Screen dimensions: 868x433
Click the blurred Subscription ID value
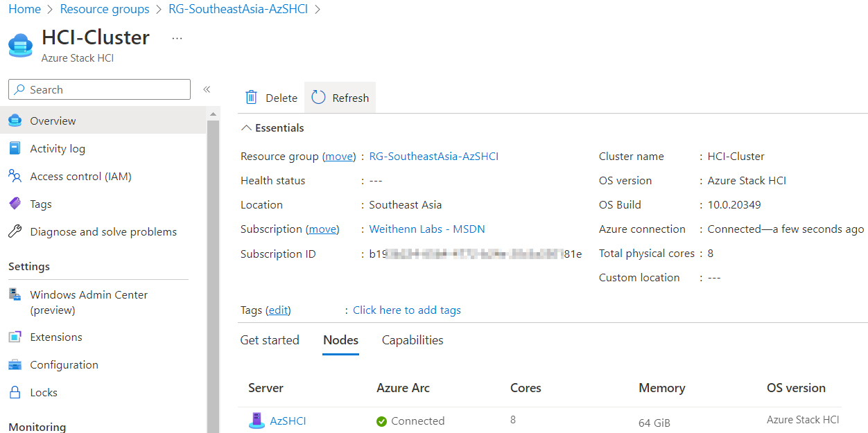point(476,254)
